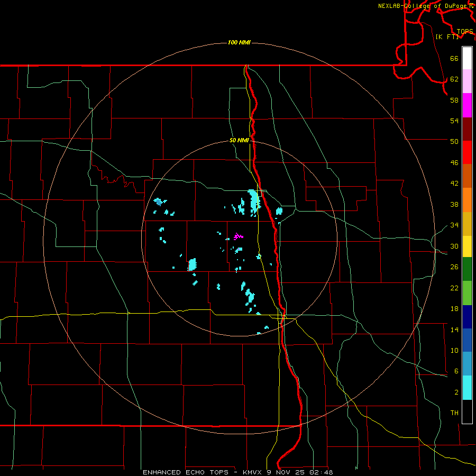
Task: Click the TH threshold label
Action: (454, 413)
